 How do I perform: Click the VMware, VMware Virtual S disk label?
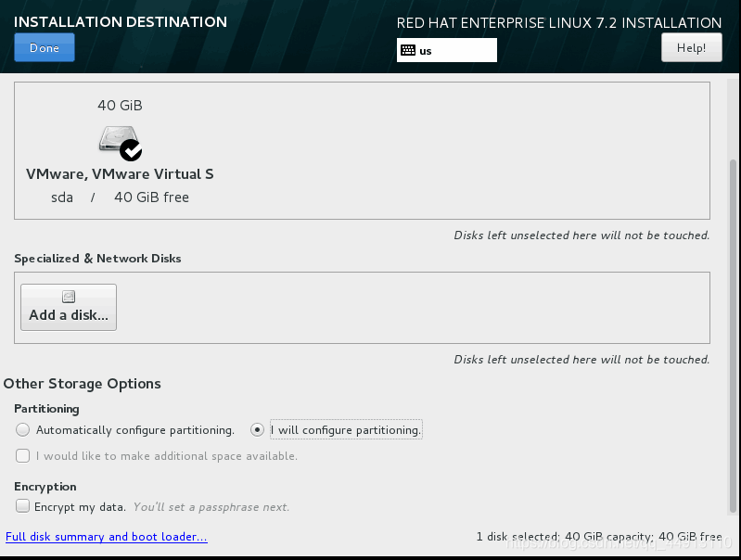(x=120, y=174)
